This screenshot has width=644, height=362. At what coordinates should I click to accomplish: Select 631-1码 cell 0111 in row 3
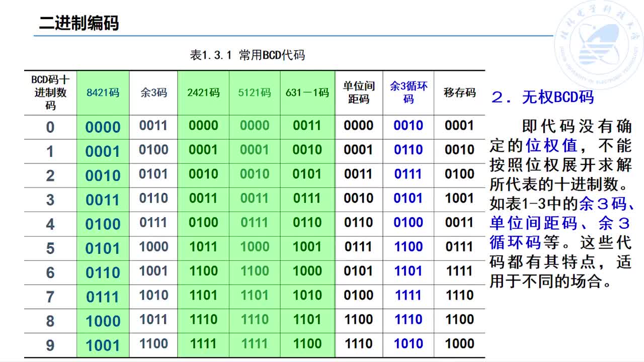coord(307,198)
